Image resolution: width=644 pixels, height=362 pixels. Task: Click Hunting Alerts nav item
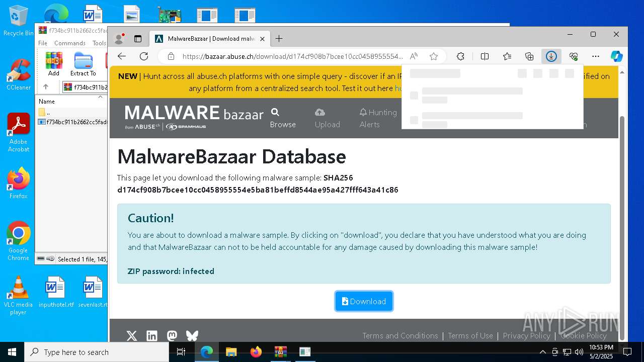click(x=378, y=118)
